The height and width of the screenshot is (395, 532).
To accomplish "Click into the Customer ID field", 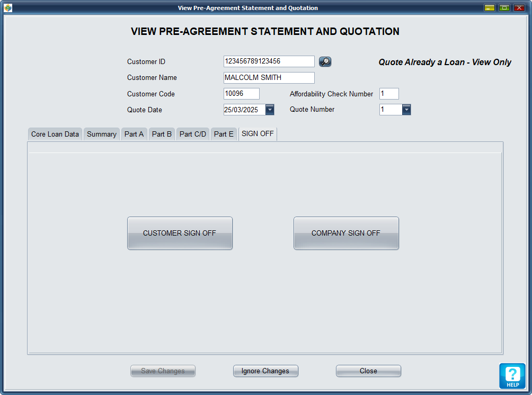I will coord(269,61).
